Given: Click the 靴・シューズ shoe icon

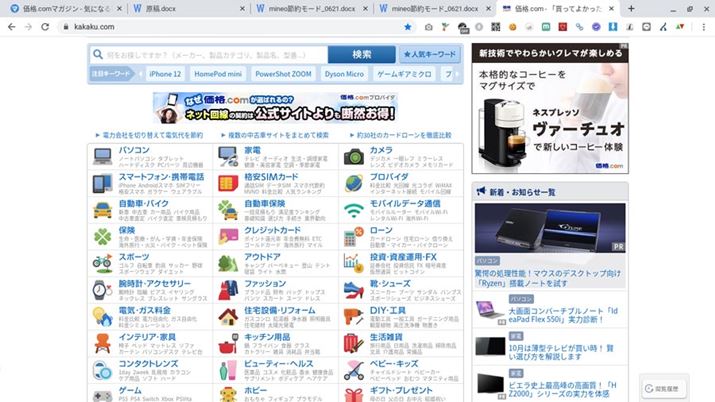Looking at the screenshot, I should click(x=354, y=290).
